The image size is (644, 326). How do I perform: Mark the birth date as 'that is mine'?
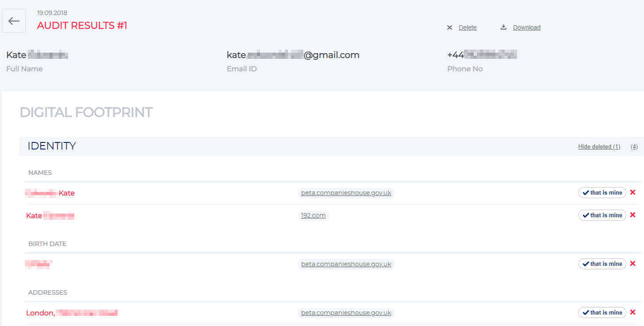click(x=602, y=264)
